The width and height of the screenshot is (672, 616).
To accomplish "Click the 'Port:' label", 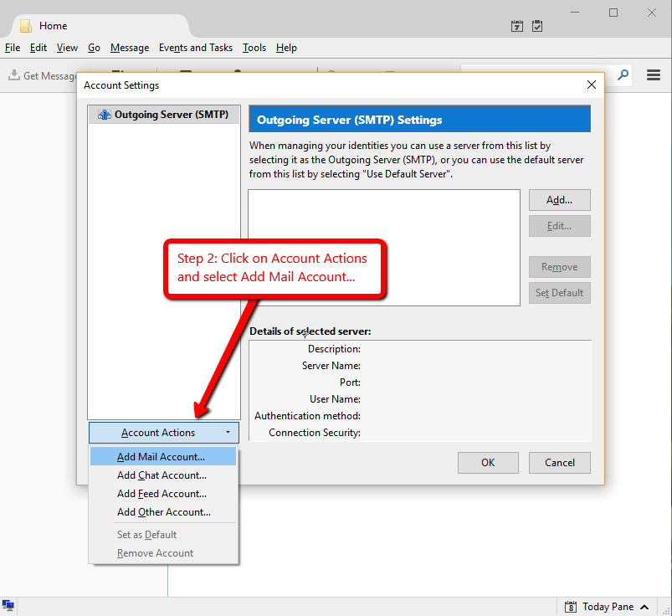I will (350, 382).
